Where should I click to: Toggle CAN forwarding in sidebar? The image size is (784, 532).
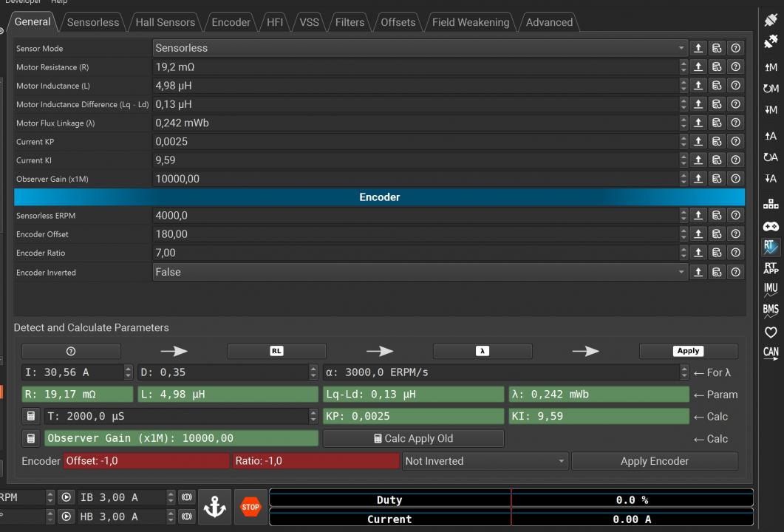pos(771,352)
